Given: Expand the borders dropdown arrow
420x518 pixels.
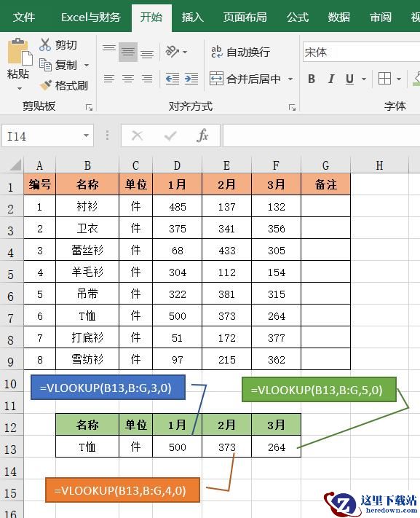Looking at the screenshot, I should coord(399,79).
